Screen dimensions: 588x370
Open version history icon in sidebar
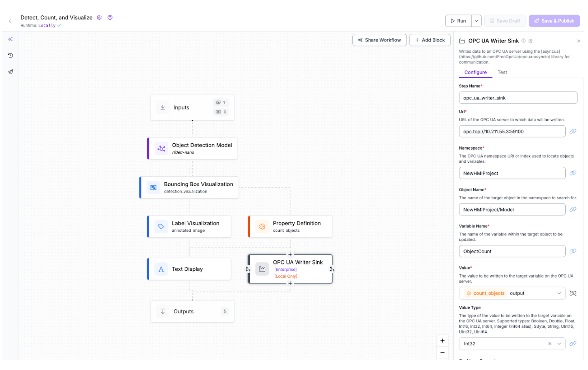[11, 55]
